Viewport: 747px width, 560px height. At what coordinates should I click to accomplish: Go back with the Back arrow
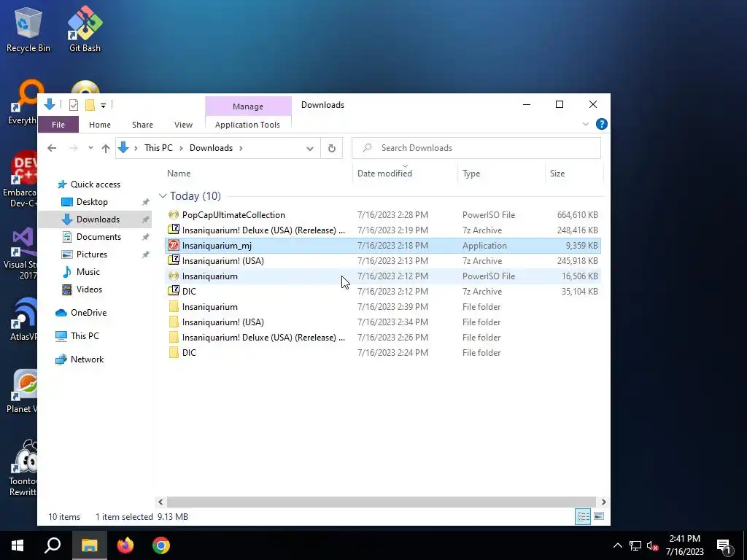[52, 148]
